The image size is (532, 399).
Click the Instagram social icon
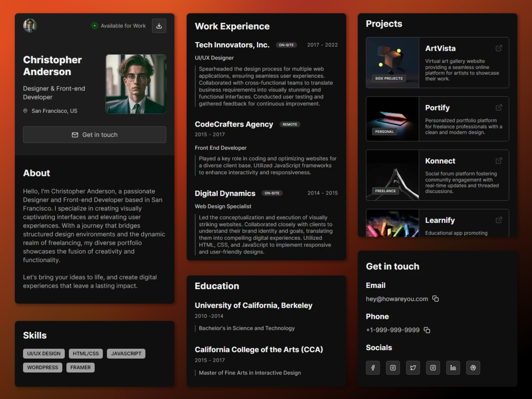coord(393,368)
